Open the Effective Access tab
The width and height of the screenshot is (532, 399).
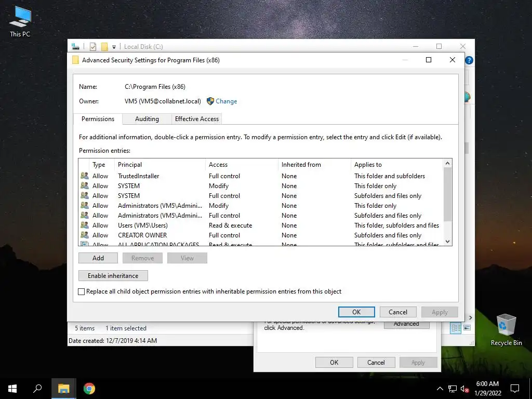pyautogui.click(x=197, y=119)
